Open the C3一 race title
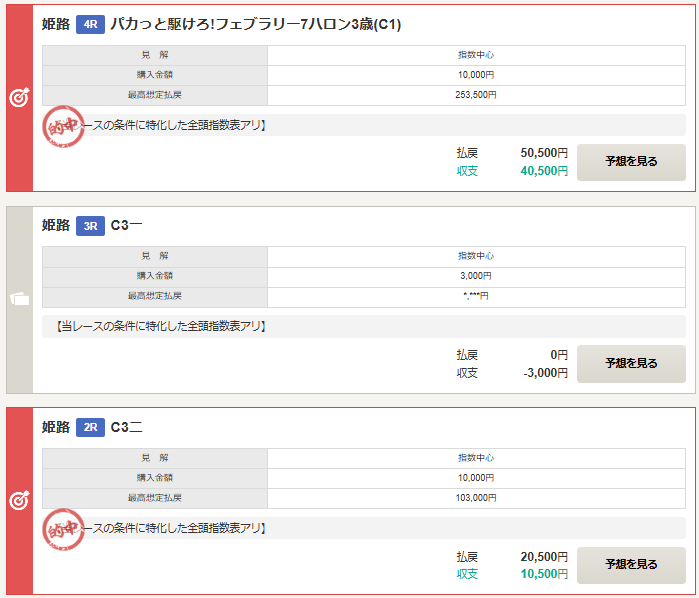Screen dimensions: 699x598 click(127, 226)
